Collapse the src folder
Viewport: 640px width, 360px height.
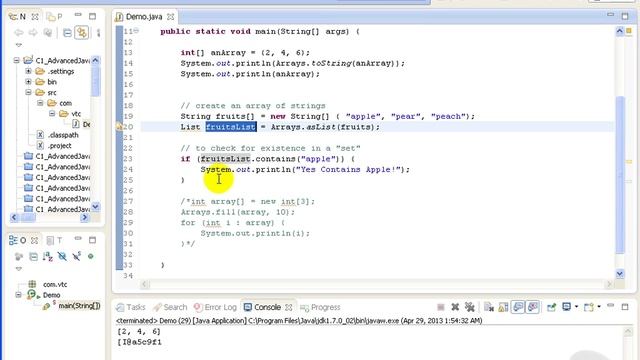pyautogui.click(x=29, y=92)
